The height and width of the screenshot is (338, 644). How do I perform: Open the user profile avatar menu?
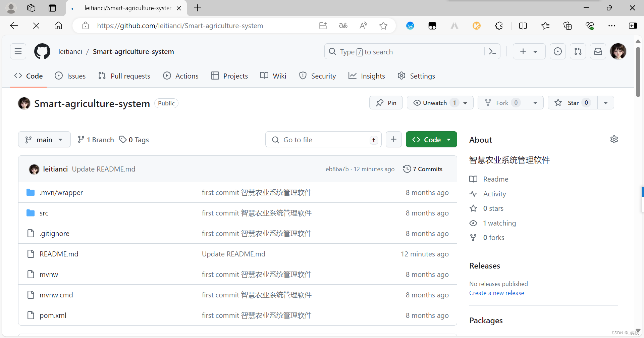point(618,51)
